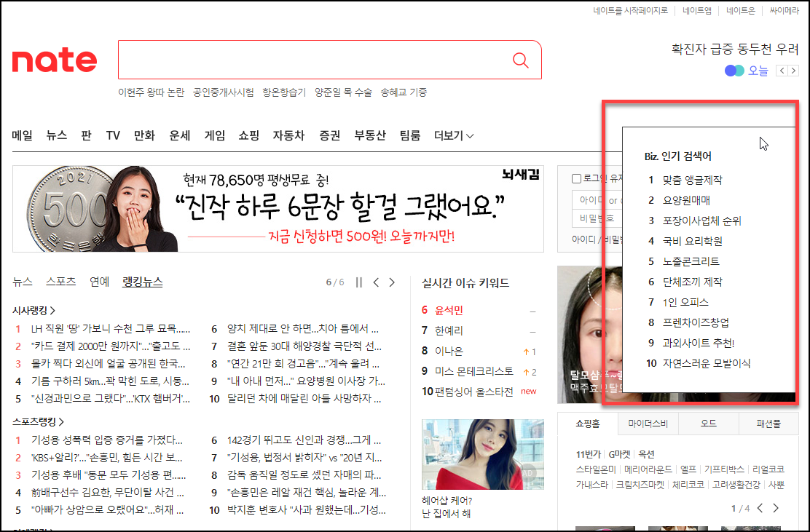The height and width of the screenshot is (532, 810).
Task: Open news '기성용 성폭력 입증 증거를'
Action: [107, 440]
